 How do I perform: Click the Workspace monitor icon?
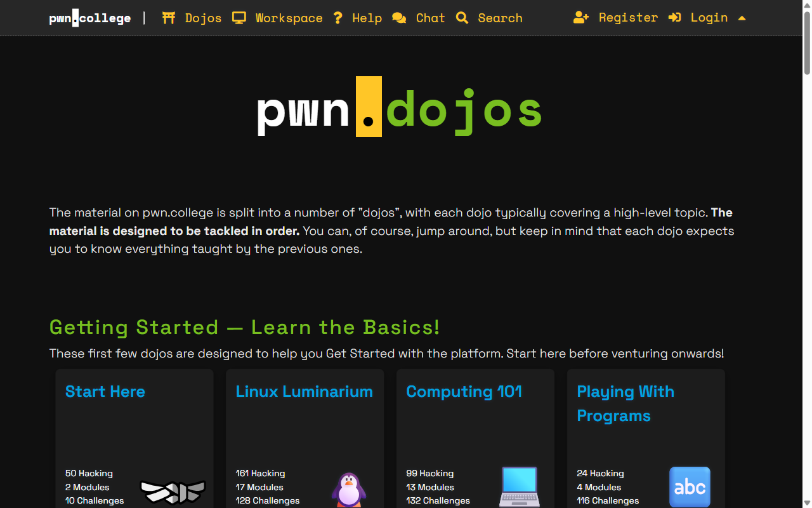[x=239, y=18]
